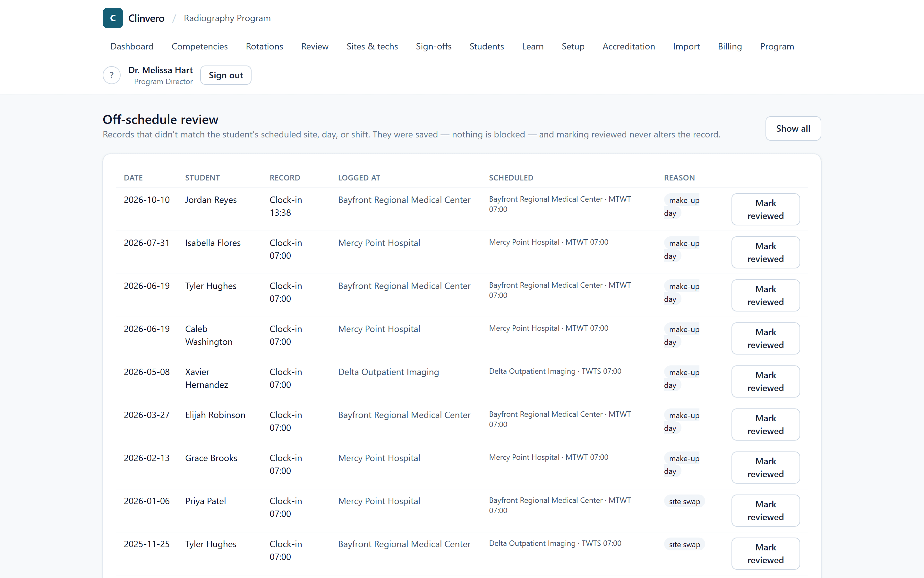Open the Dashboard tab
The image size is (924, 578).
pyautogui.click(x=132, y=46)
